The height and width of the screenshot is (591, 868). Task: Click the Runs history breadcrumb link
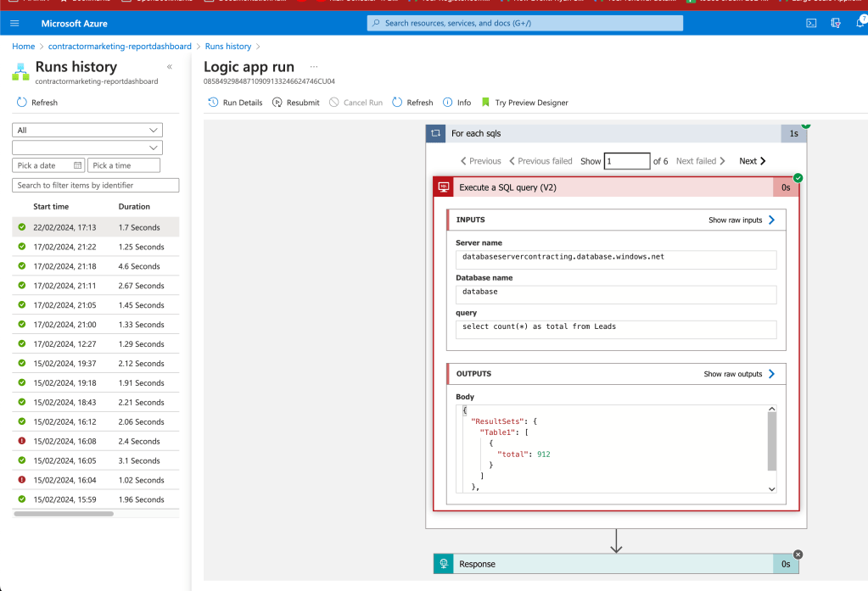pyautogui.click(x=228, y=47)
